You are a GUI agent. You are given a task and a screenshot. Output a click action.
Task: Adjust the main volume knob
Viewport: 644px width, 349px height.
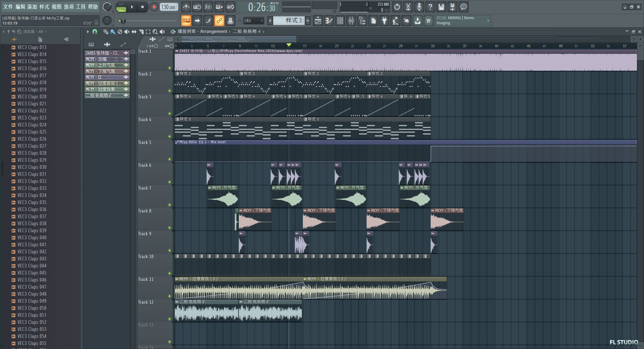pyautogui.click(x=107, y=7)
